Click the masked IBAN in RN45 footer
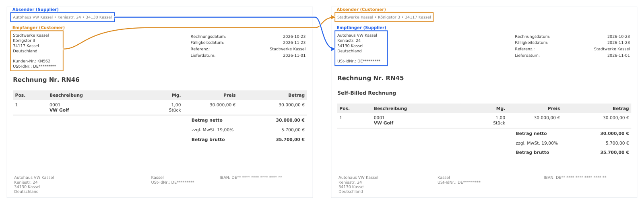 click(x=575, y=178)
